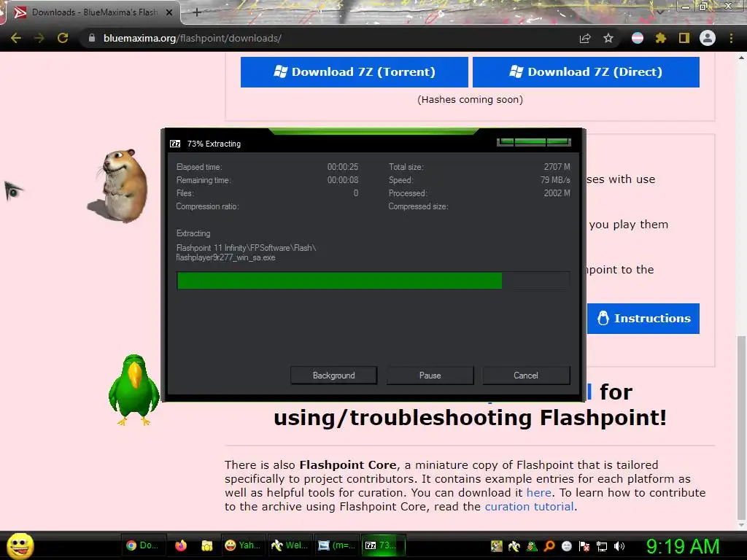Viewport: 747px width, 560px height.
Task: Open the smiley face Start button
Action: pos(20,545)
